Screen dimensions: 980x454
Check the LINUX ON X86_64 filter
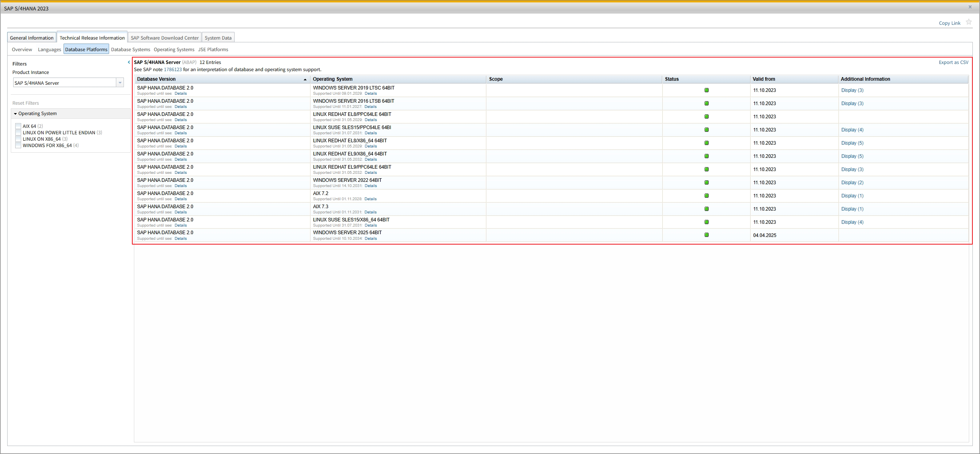pos(18,139)
